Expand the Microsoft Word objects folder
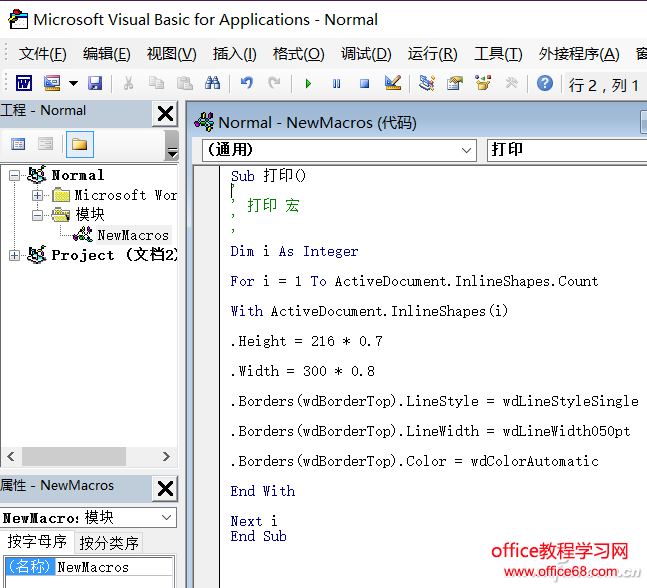Viewport: 647px width, 588px height. coord(38,195)
